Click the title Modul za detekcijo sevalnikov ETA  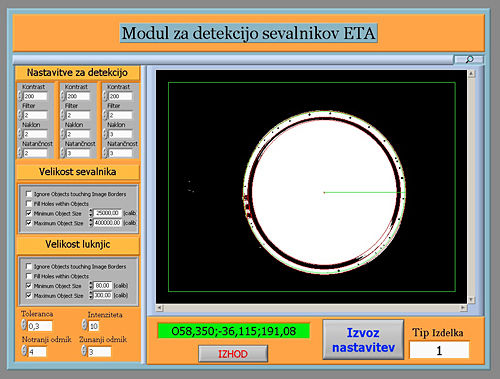tap(249, 33)
